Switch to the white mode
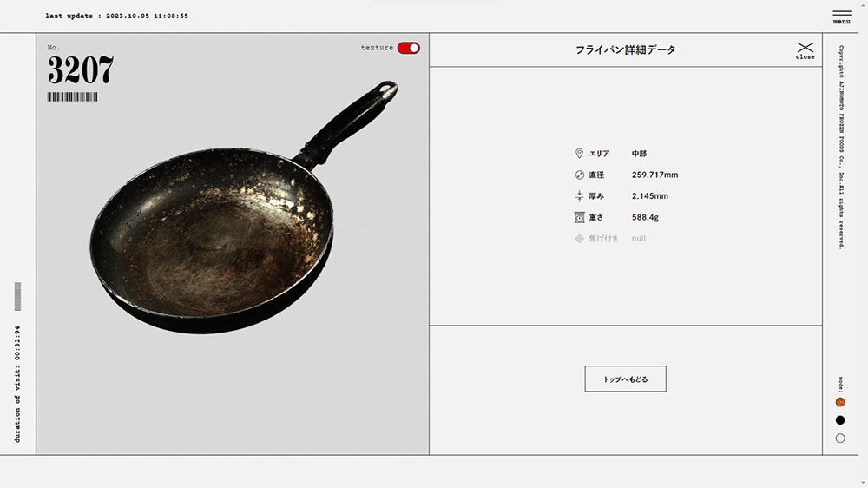868x488 pixels. pos(840,439)
